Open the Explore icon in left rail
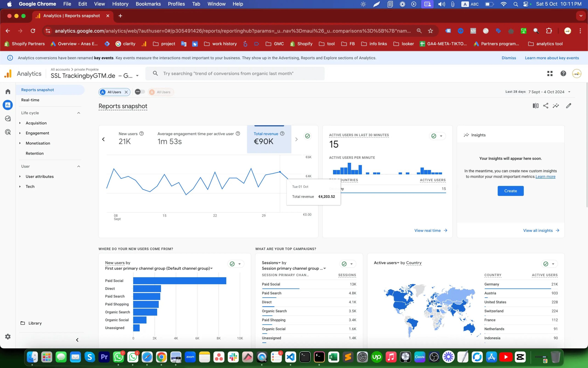 (x=8, y=118)
